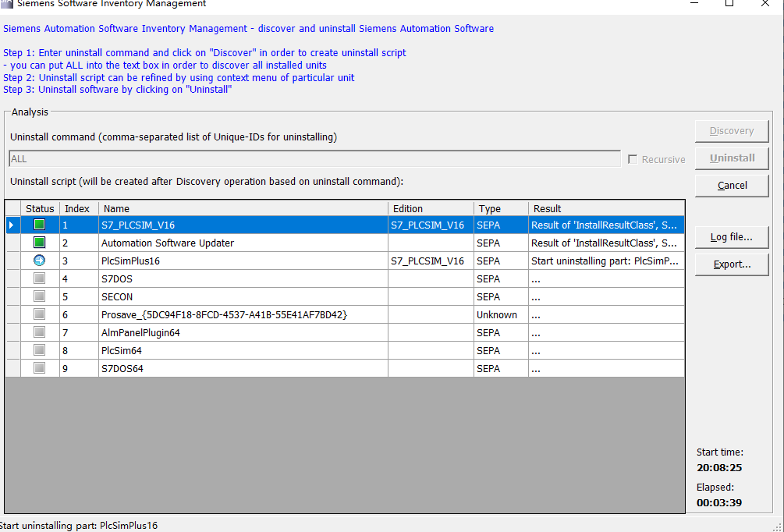
Task: Close the Siemens Software Inventory Management window
Action: [765, 3]
